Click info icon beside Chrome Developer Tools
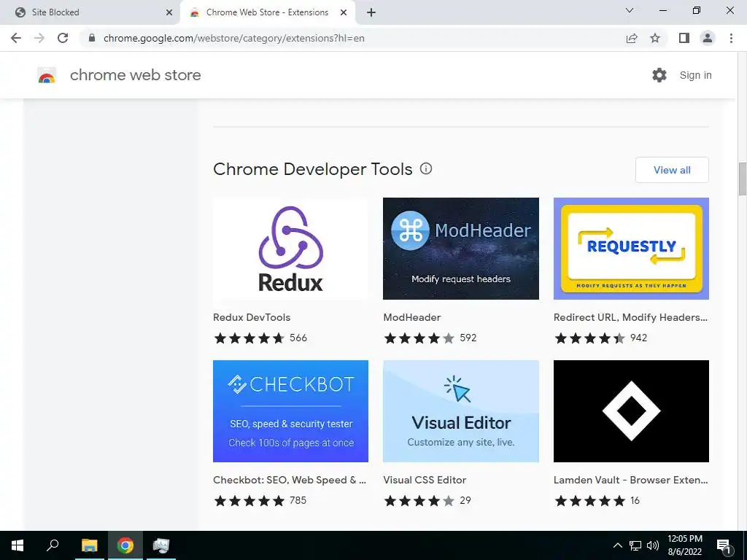The height and width of the screenshot is (560, 747). coord(426,168)
